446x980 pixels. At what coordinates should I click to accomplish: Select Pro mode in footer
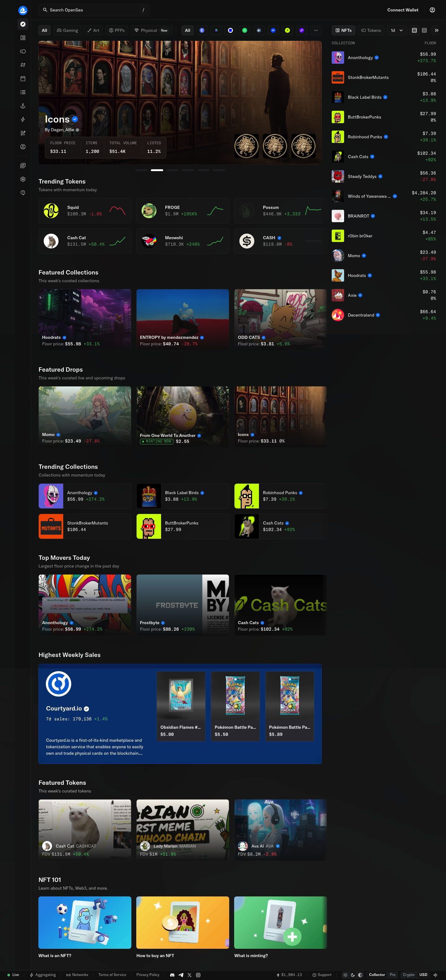point(393,975)
